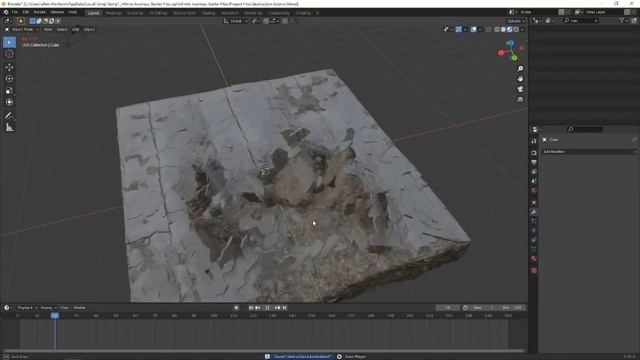This screenshot has width=640, height=360.
Task: Open the viewport Options dropdown
Action: (x=516, y=21)
